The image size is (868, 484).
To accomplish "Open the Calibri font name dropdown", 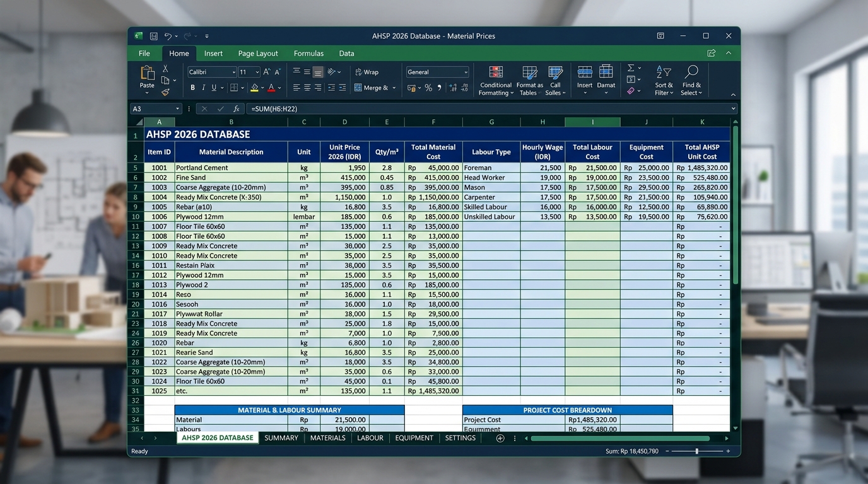I will [x=233, y=72].
